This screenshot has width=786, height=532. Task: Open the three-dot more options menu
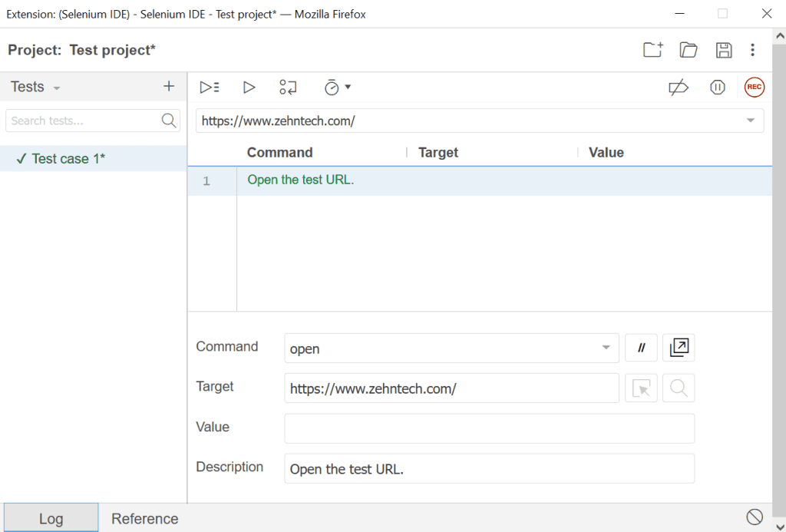pyautogui.click(x=752, y=50)
